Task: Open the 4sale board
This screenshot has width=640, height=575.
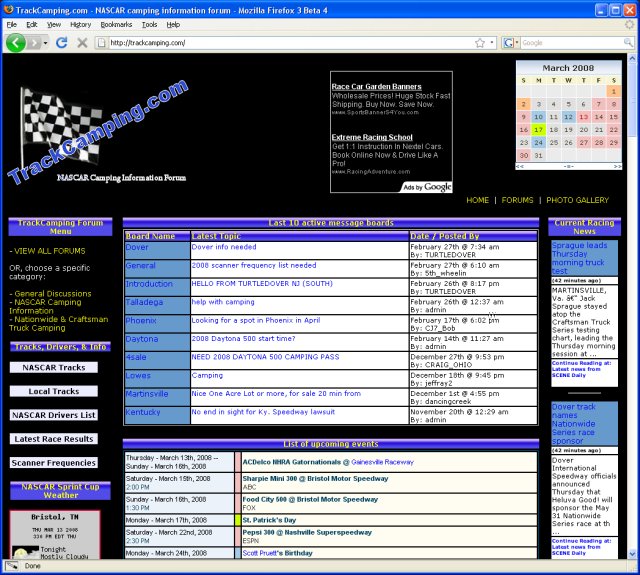Action: (136, 357)
